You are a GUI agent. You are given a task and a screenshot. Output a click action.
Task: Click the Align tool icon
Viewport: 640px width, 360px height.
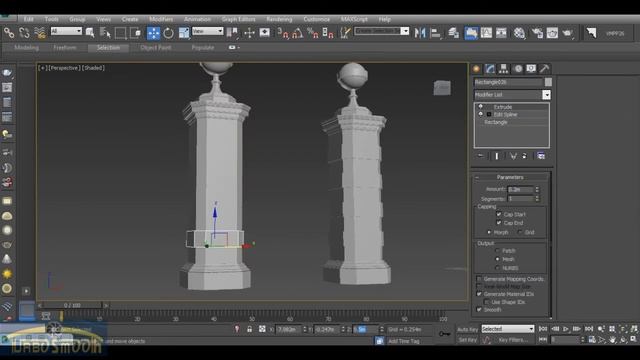(436, 33)
